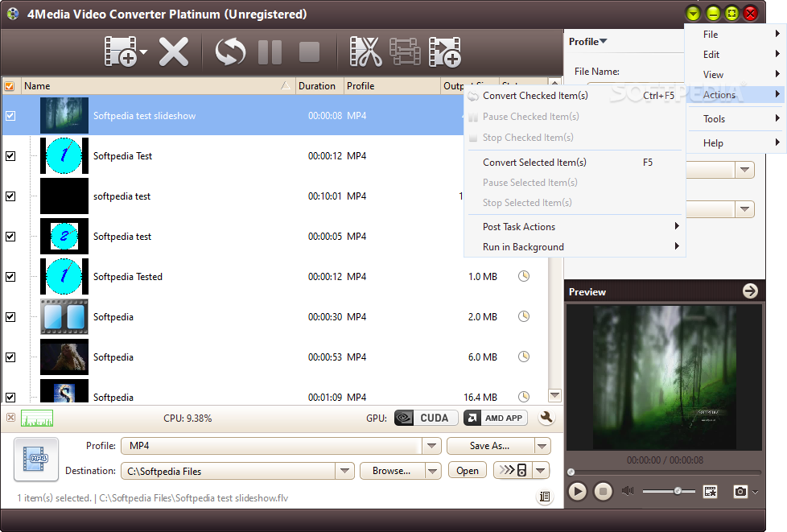787x532 pixels.
Task: Open the Save As dropdown arrow
Action: (542, 446)
